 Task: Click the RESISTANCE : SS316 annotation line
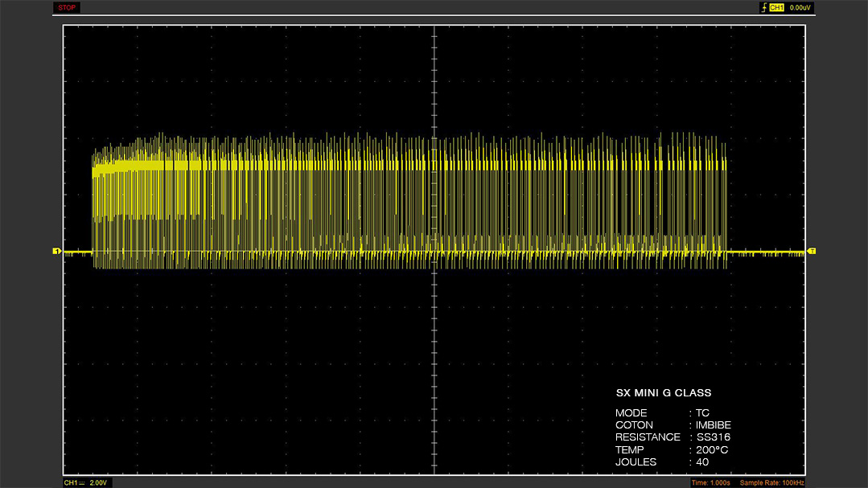click(x=673, y=437)
